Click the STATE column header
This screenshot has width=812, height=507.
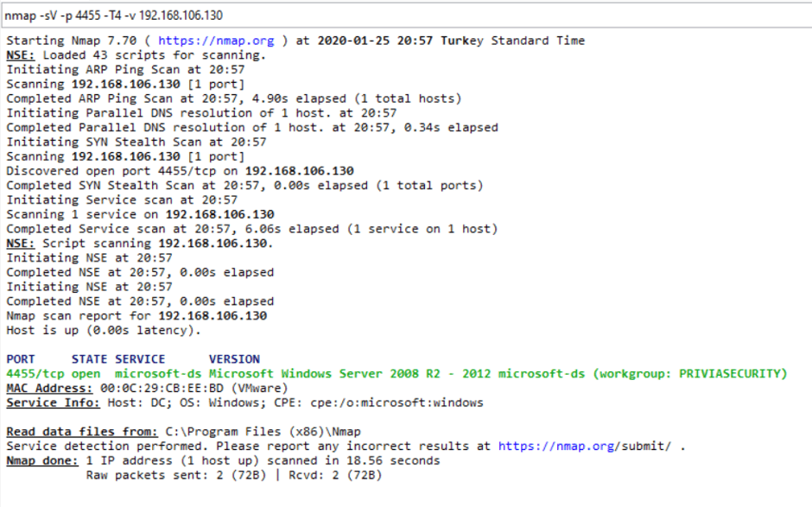tap(90, 360)
